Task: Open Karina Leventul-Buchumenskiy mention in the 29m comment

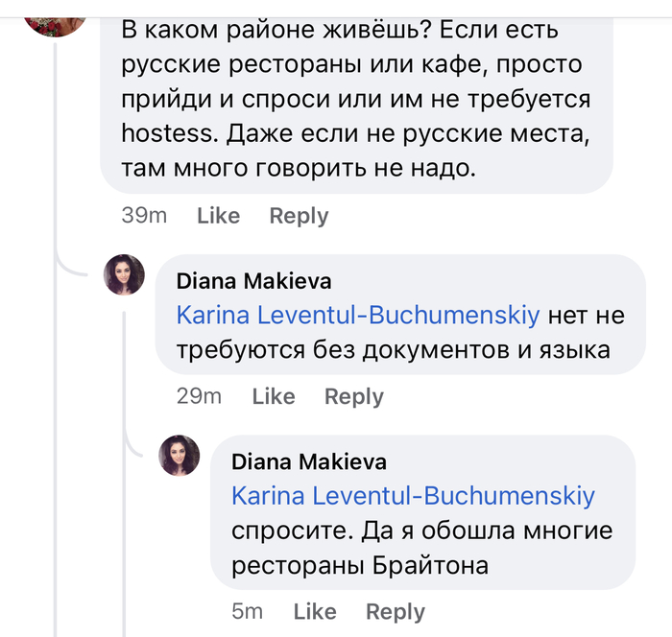Action: 358,315
